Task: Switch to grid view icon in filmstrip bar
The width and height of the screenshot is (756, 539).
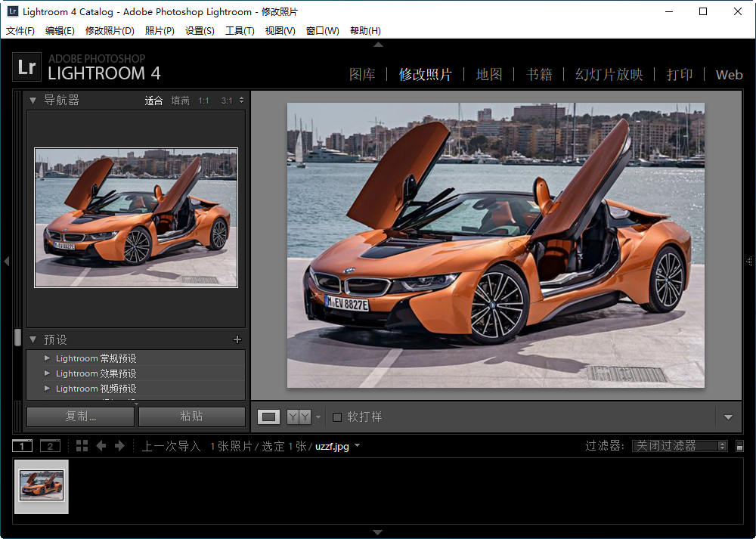Action: coord(82,446)
